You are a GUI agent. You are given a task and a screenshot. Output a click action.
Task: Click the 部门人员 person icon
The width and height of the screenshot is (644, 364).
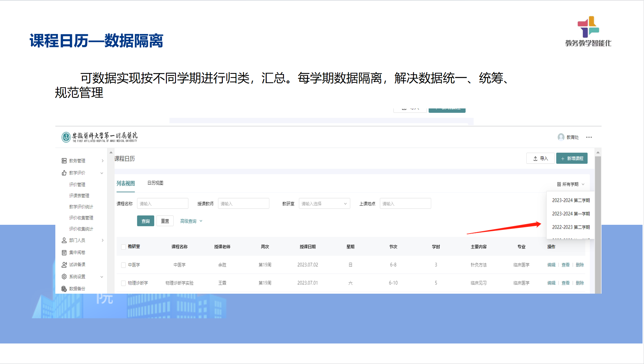(64, 240)
